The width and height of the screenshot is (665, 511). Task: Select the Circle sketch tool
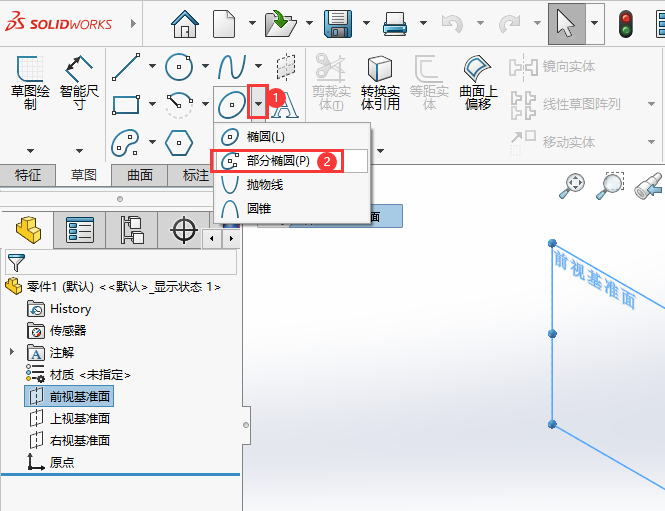(x=179, y=67)
